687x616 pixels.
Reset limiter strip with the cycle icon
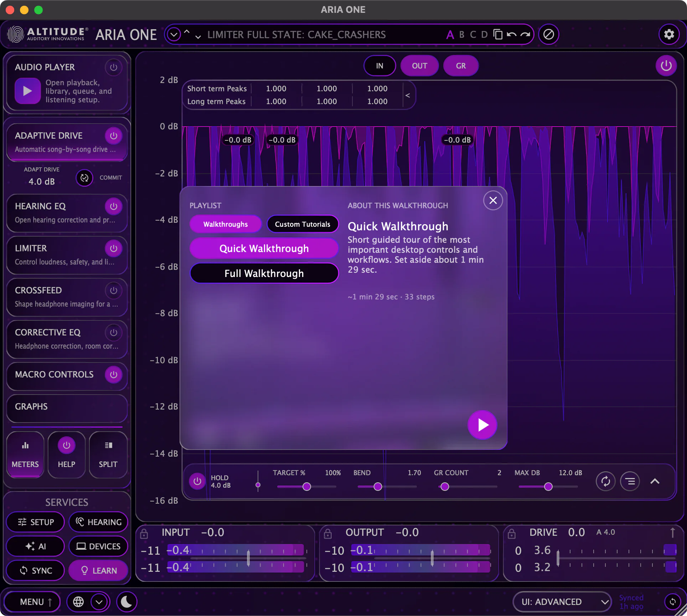coord(605,481)
